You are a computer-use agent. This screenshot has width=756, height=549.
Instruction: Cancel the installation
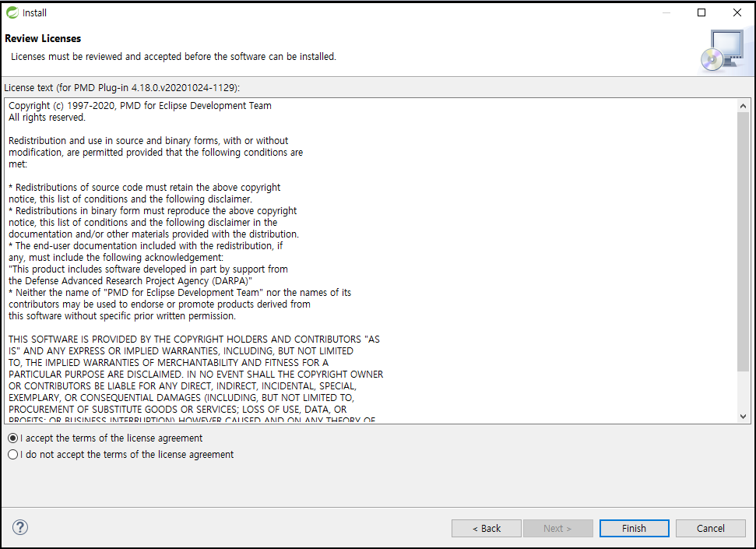710,528
